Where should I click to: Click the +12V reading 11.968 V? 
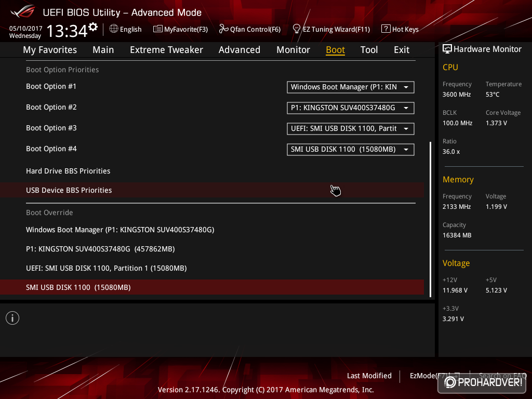click(x=455, y=290)
